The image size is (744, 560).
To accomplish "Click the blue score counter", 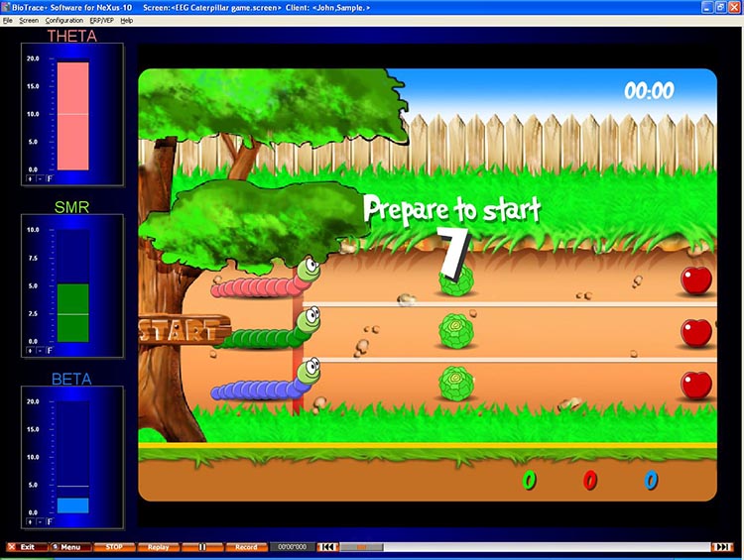I will (x=651, y=481).
